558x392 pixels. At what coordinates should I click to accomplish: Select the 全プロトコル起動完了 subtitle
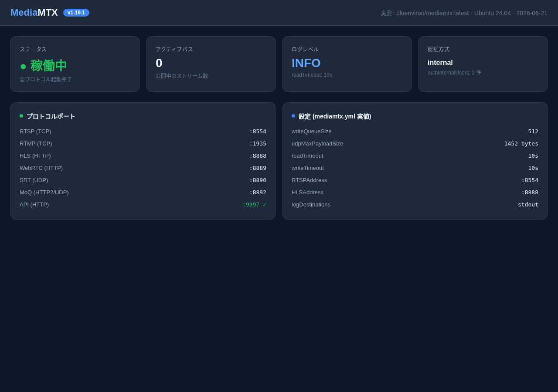(46, 79)
